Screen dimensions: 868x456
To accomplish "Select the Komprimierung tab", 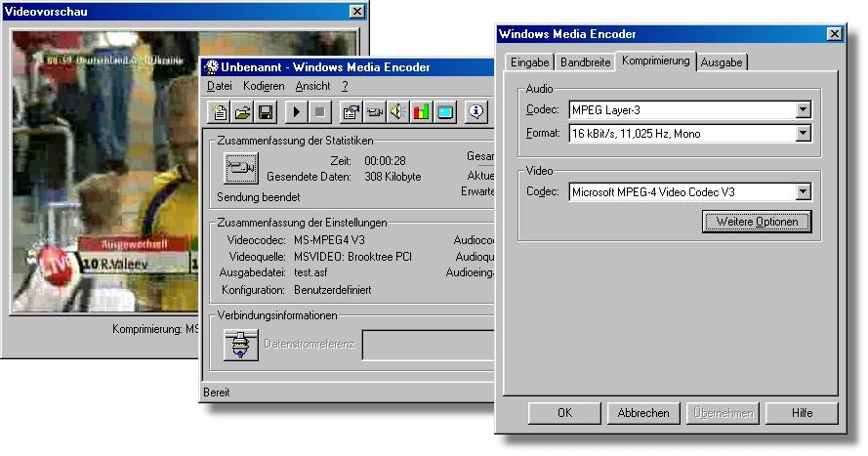I will click(655, 61).
